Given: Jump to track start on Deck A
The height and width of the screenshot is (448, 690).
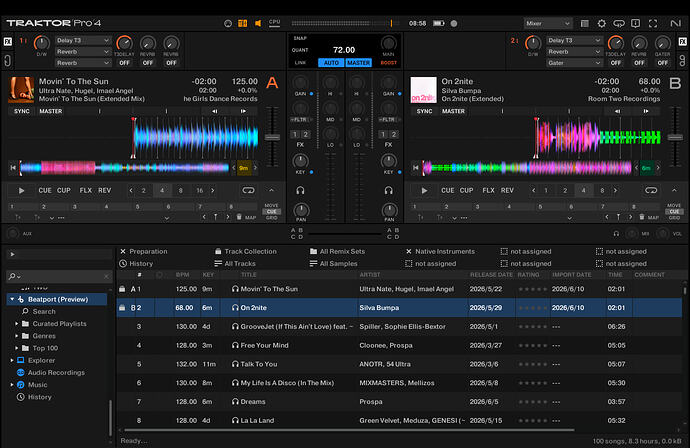Looking at the screenshot, I should pyautogui.click(x=13, y=168).
